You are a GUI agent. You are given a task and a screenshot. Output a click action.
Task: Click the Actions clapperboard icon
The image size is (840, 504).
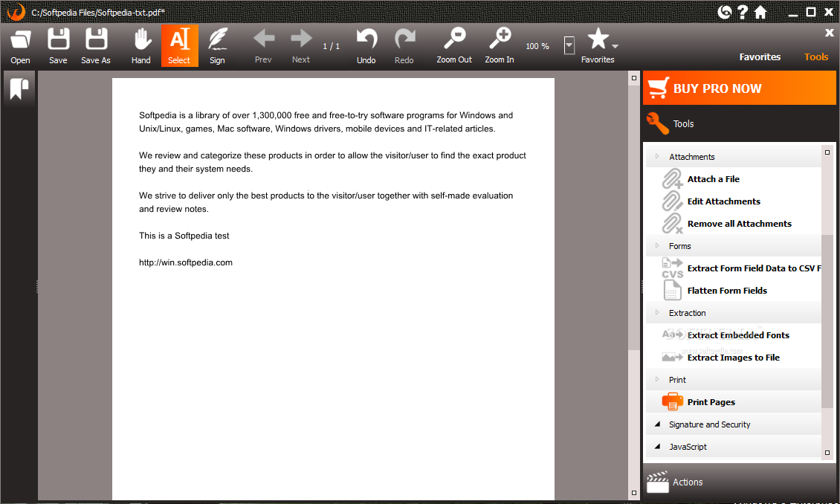(657, 482)
